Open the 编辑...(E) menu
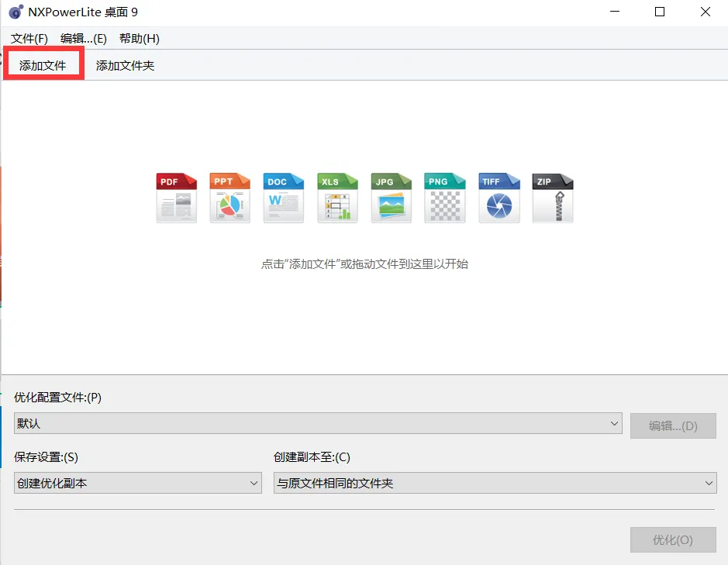This screenshot has width=728, height=565. click(84, 39)
